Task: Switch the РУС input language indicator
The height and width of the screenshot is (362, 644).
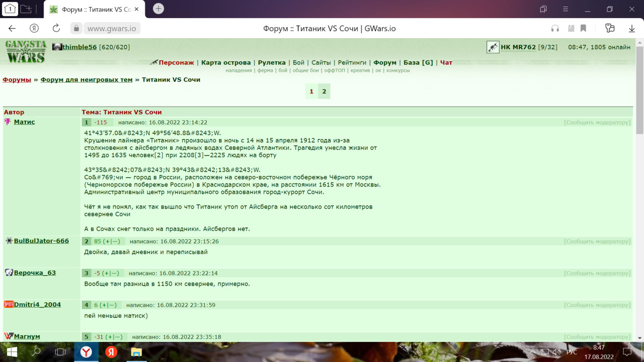Action: coord(572,352)
